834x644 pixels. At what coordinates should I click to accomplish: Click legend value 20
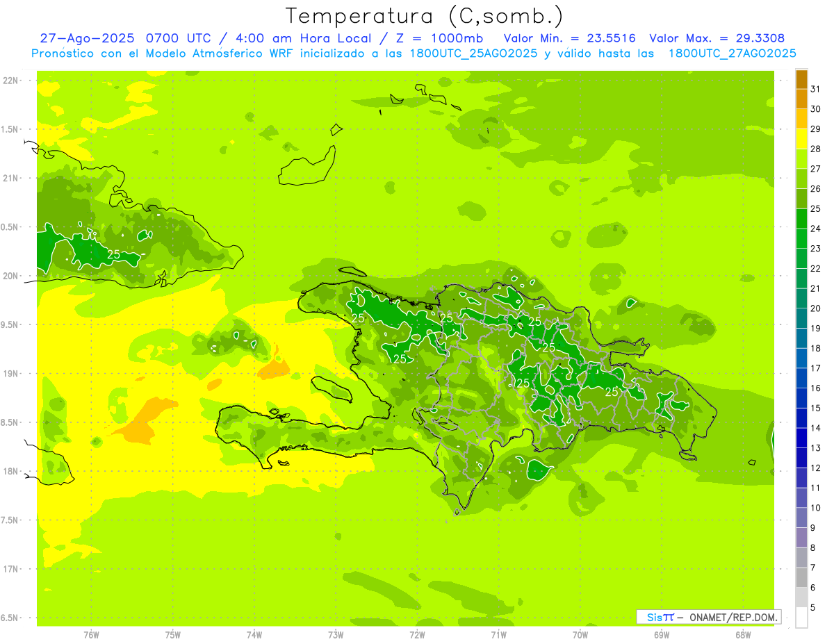(x=816, y=308)
